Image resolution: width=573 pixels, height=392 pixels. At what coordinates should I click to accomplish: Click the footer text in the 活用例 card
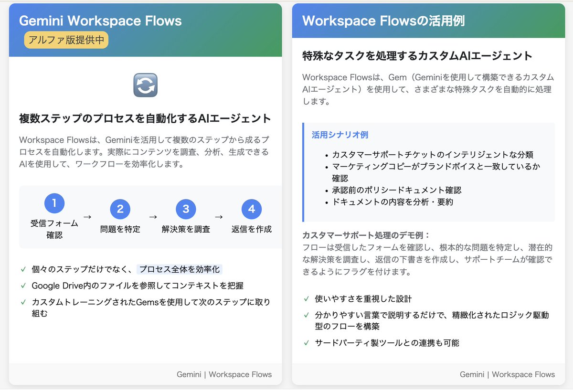pyautogui.click(x=507, y=374)
